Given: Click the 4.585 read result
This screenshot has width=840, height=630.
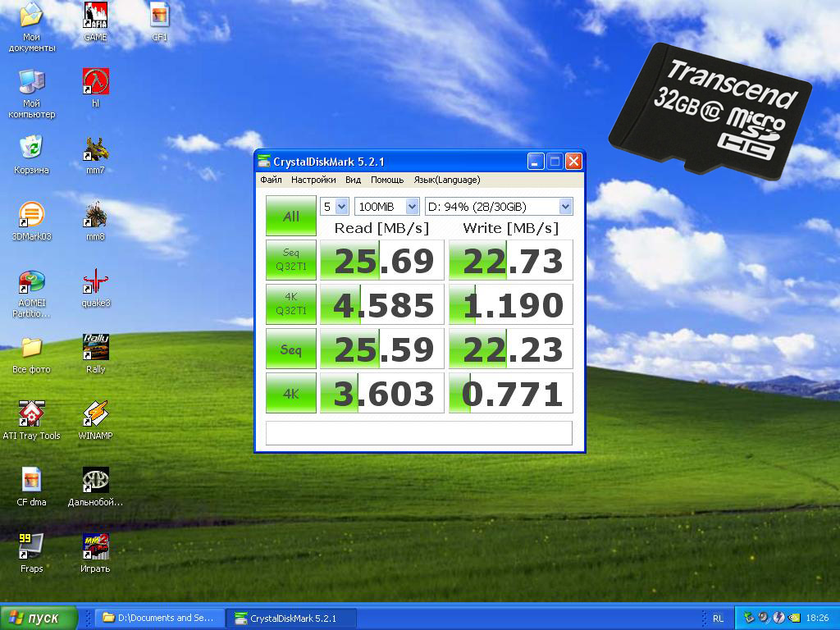Looking at the screenshot, I should pos(382,304).
